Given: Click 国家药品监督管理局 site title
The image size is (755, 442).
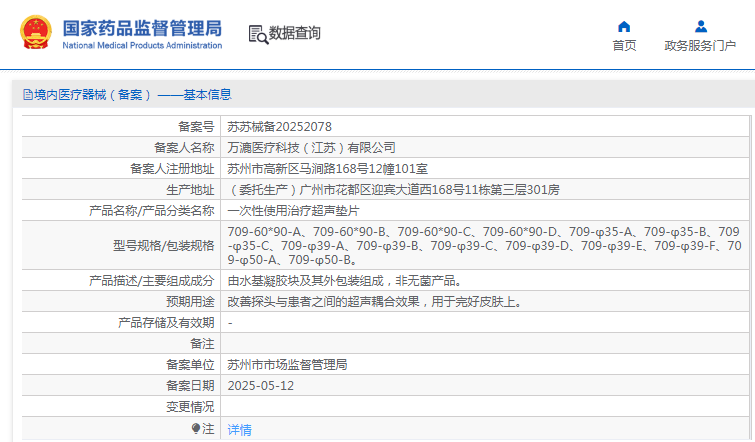Looking at the screenshot, I should pos(142,28).
